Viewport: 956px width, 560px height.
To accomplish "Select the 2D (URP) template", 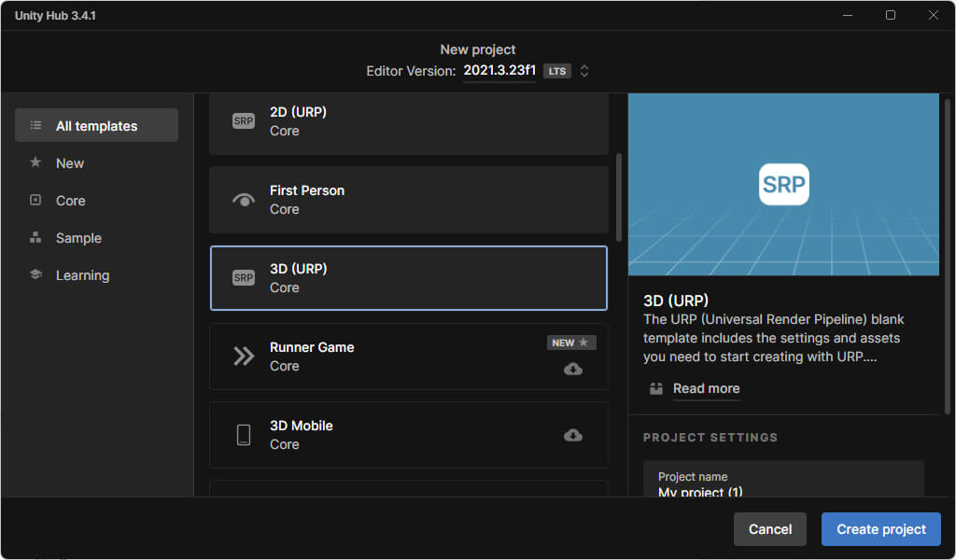I will (409, 124).
